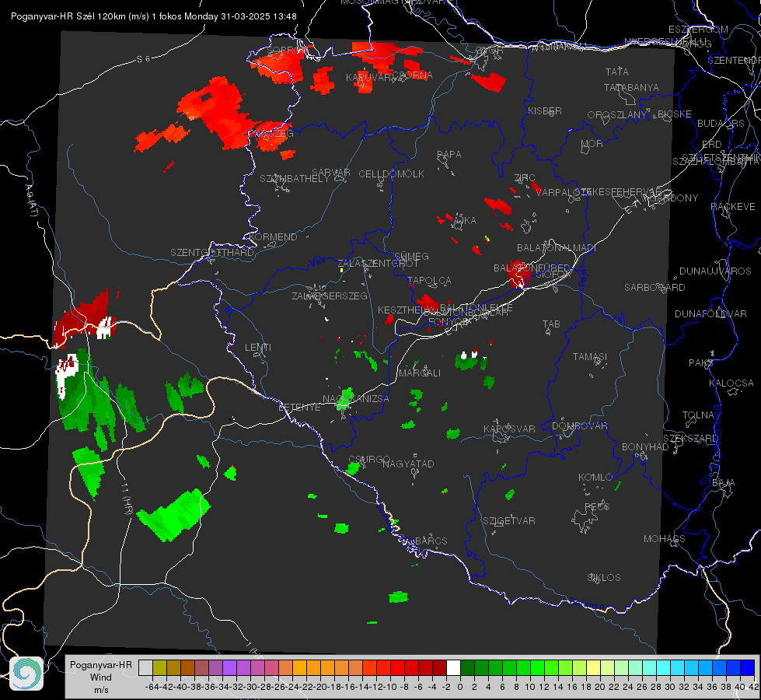Screen dimensions: 761x700
Task: Click the ZIRC label
Action: (525, 178)
